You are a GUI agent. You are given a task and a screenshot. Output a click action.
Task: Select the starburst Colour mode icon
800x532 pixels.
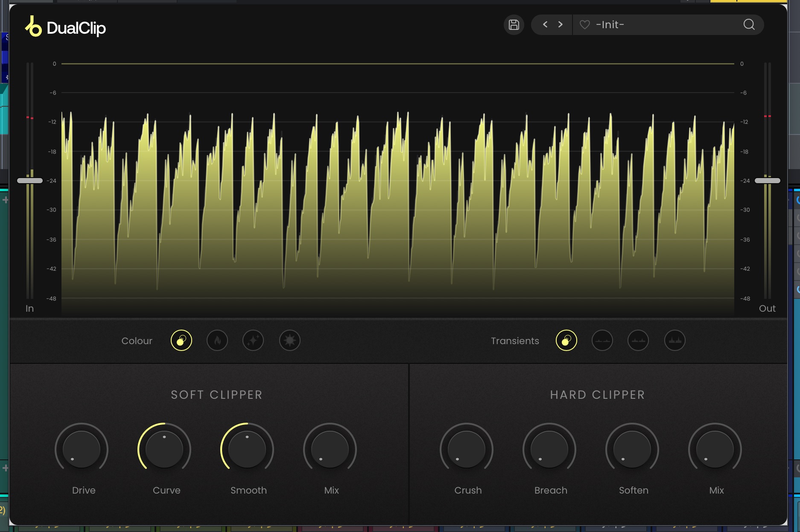[290, 341]
